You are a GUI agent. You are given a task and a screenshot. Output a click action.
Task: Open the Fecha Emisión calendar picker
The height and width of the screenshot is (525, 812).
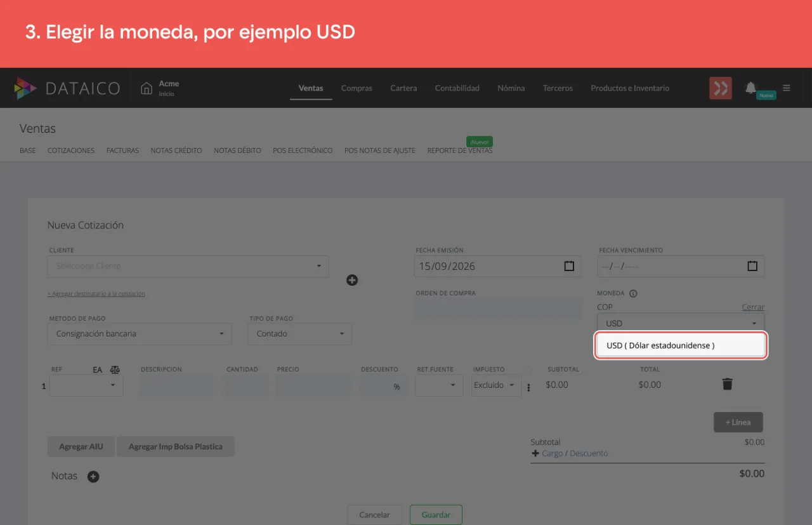click(569, 266)
